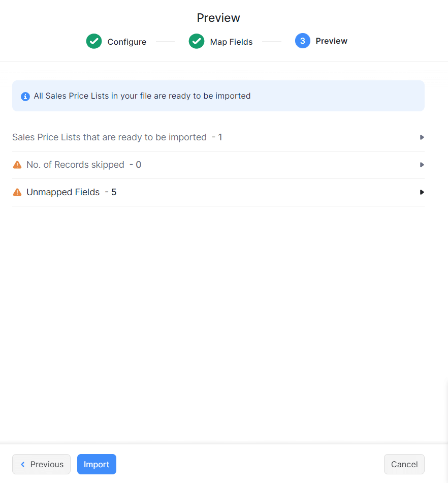Open the Unmapped Fields - 5 row
The width and height of the screenshot is (448, 483).
tap(218, 192)
